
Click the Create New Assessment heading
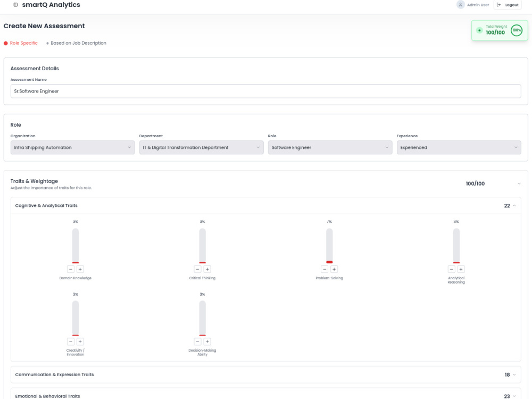[44, 26]
